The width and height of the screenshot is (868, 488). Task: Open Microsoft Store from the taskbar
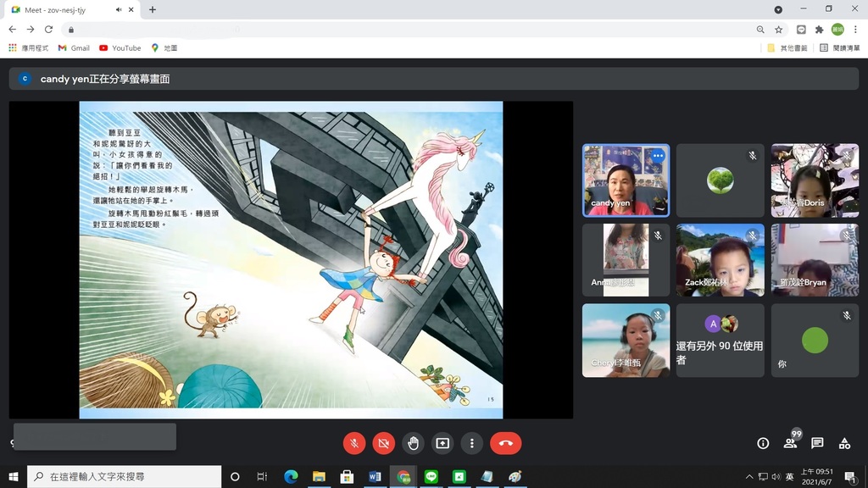pyautogui.click(x=347, y=476)
